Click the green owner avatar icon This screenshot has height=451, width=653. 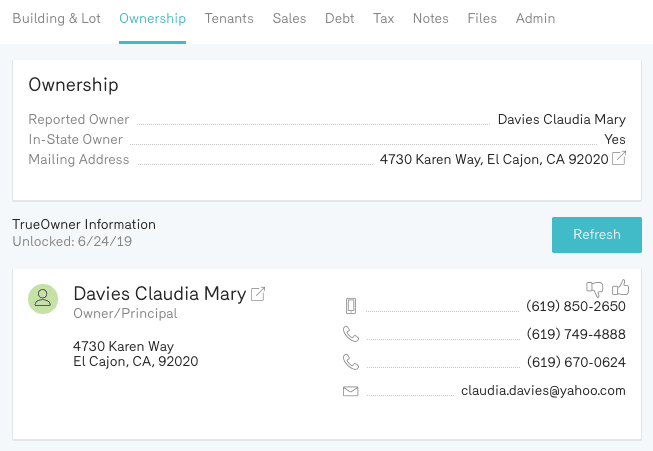tap(43, 298)
